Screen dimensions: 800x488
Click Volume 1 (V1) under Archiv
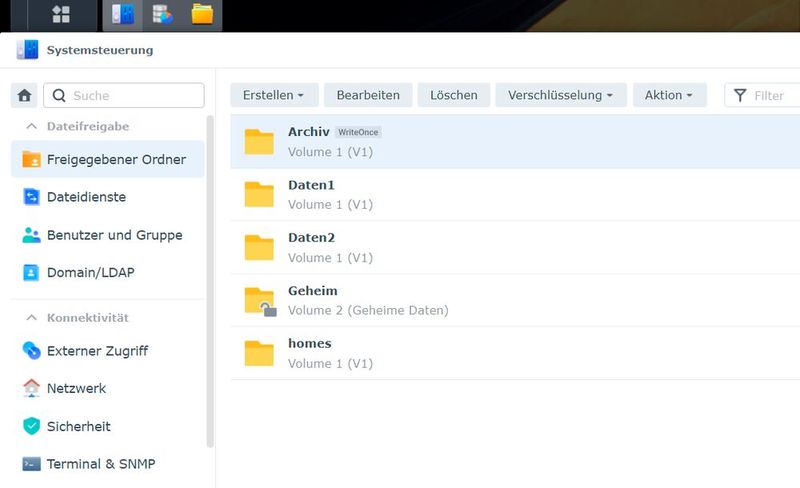coord(331,152)
